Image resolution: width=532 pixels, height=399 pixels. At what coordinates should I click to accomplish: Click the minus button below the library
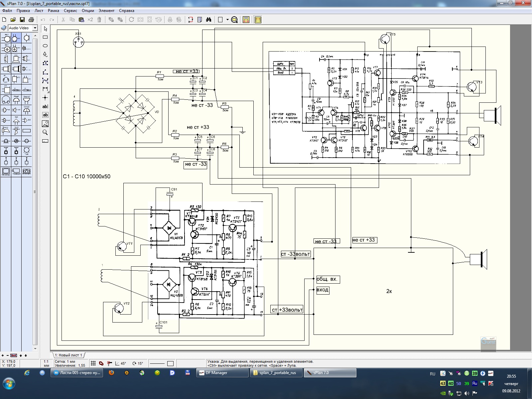coord(8,355)
